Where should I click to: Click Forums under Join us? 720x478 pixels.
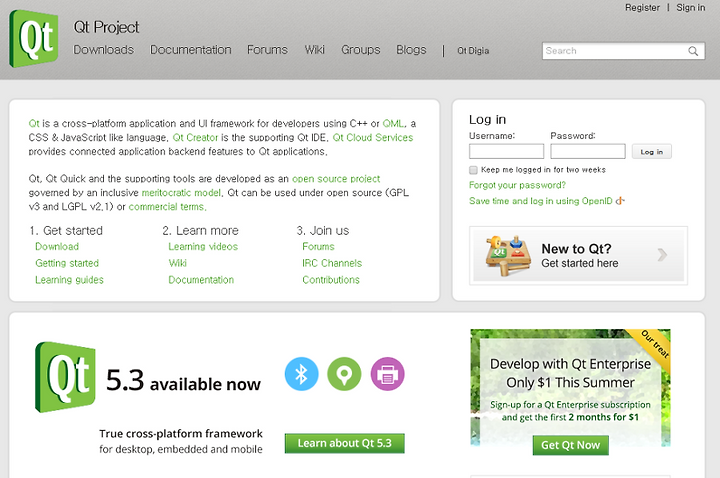(x=318, y=247)
